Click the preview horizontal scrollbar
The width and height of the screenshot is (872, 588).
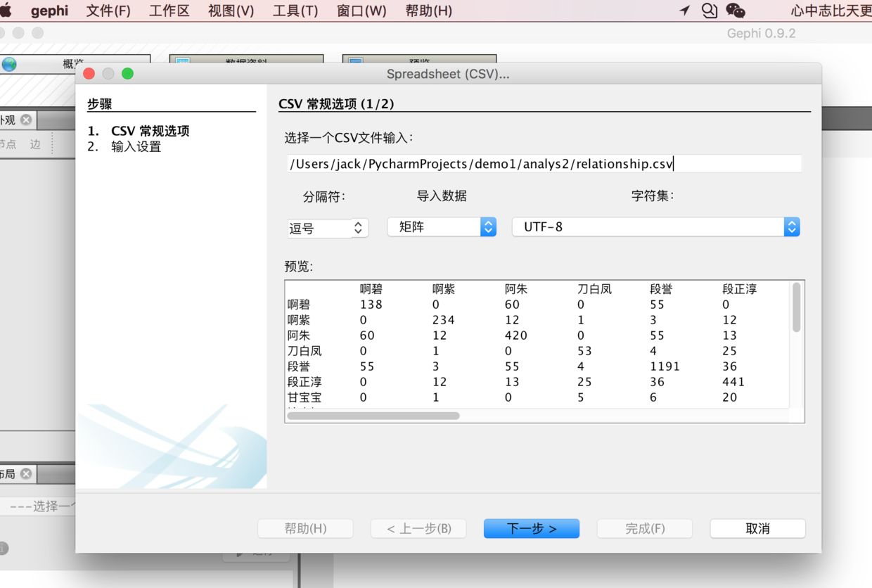pos(373,416)
